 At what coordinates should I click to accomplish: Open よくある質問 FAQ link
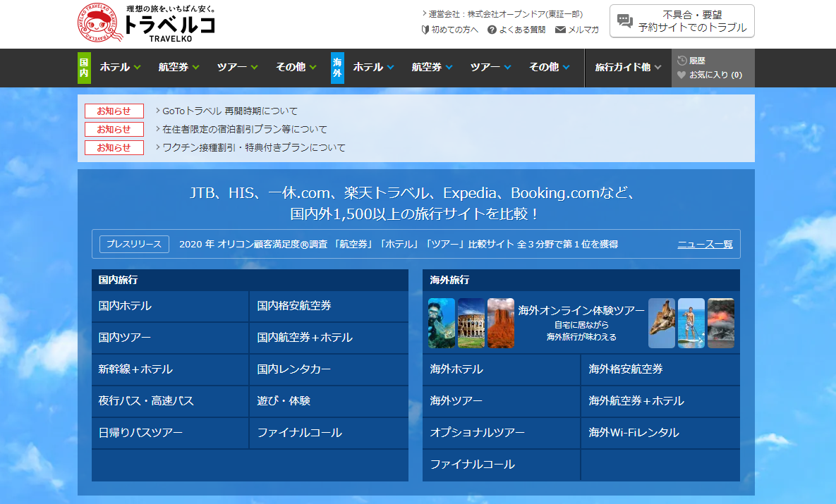click(522, 30)
